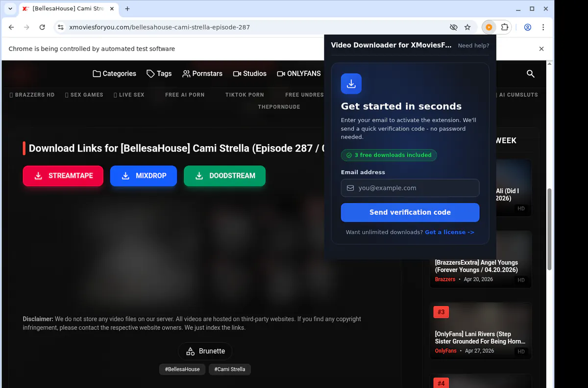Screen dimensions: 588x388
Task: Open the Chrome profile icon
Action: point(528,27)
